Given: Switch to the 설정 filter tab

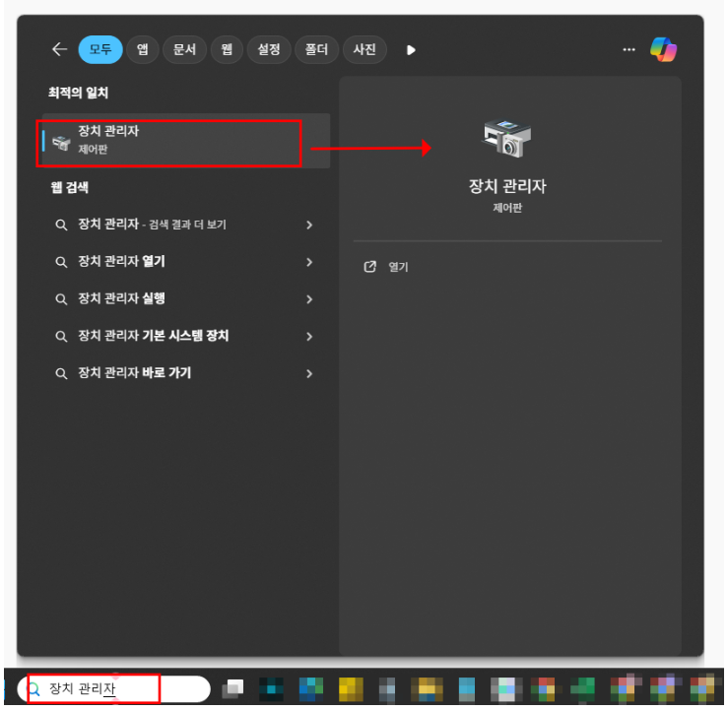Looking at the screenshot, I should coord(269,49).
